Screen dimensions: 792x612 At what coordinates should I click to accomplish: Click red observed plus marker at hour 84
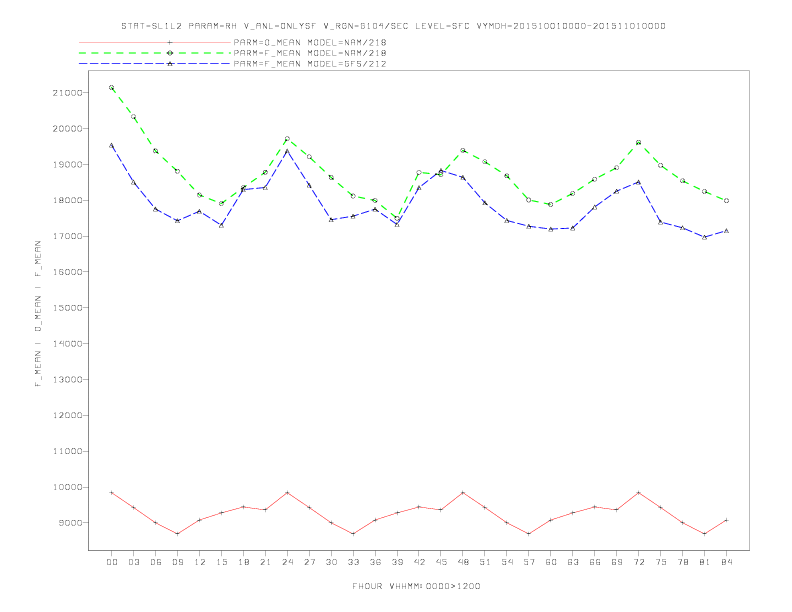726,520
